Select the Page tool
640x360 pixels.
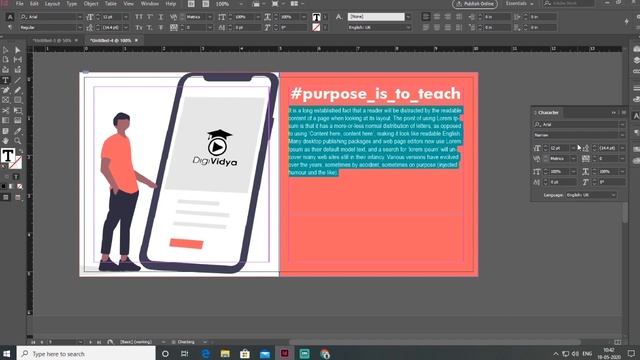click(5, 60)
